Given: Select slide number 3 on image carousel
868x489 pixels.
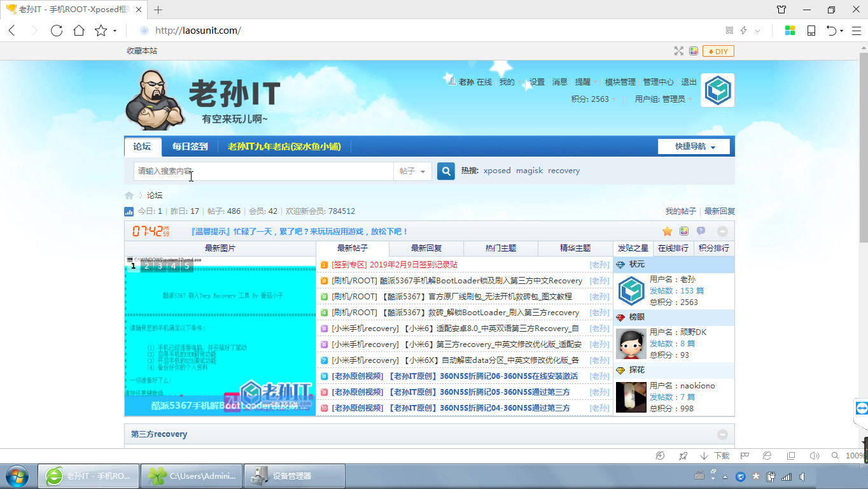Looking at the screenshot, I should pos(159,266).
